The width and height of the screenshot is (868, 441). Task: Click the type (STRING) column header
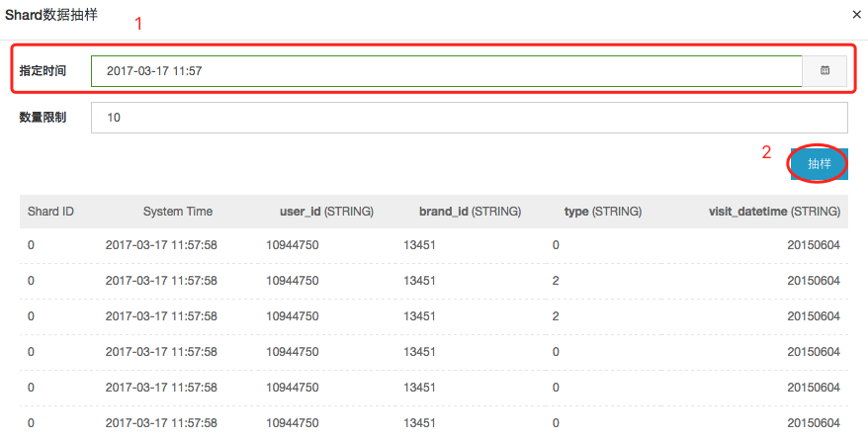pyautogui.click(x=602, y=212)
